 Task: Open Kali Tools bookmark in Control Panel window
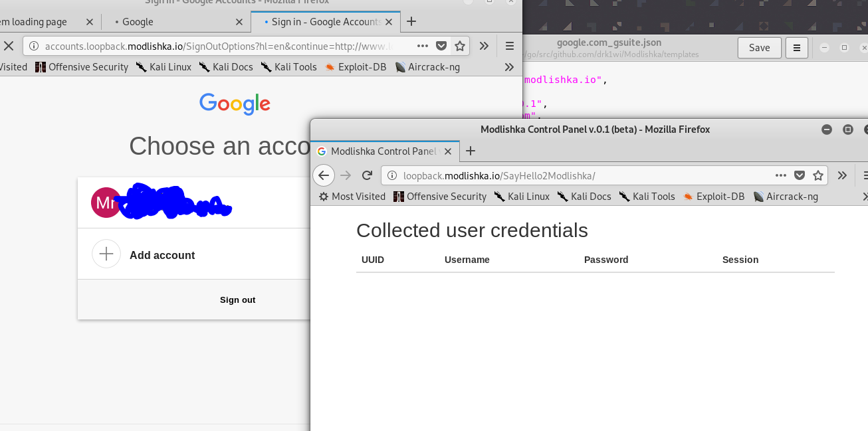point(647,197)
